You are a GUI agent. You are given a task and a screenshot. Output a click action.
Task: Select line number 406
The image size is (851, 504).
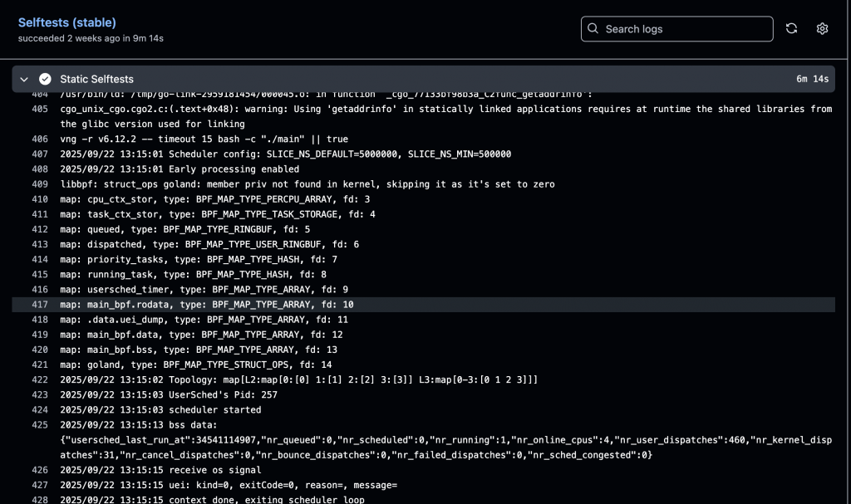click(40, 139)
